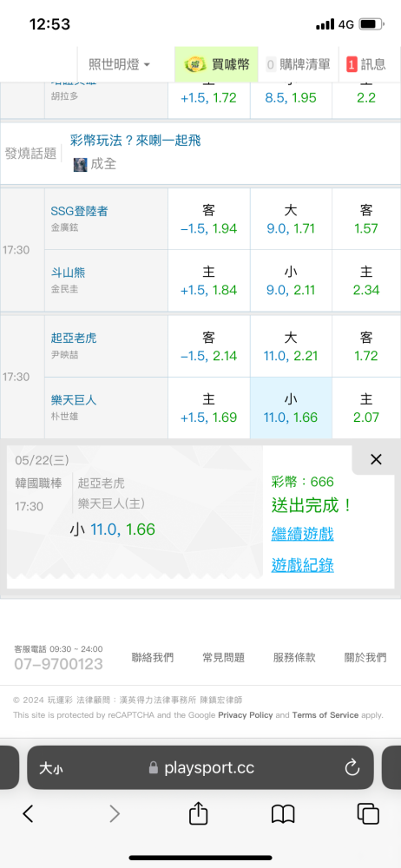Open 彩幣玩法？來喇一起飛 hot topic
The image size is (401, 868).
[x=135, y=141]
